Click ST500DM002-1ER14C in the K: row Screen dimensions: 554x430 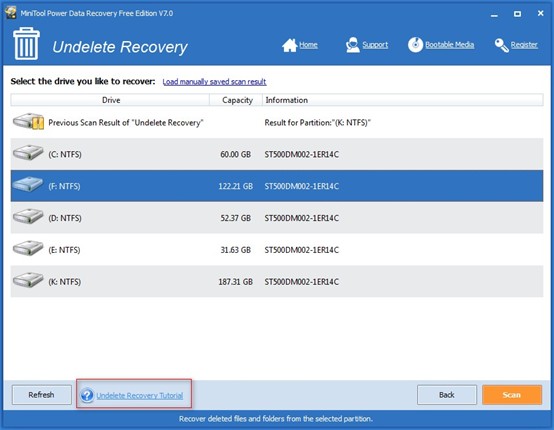coord(302,282)
